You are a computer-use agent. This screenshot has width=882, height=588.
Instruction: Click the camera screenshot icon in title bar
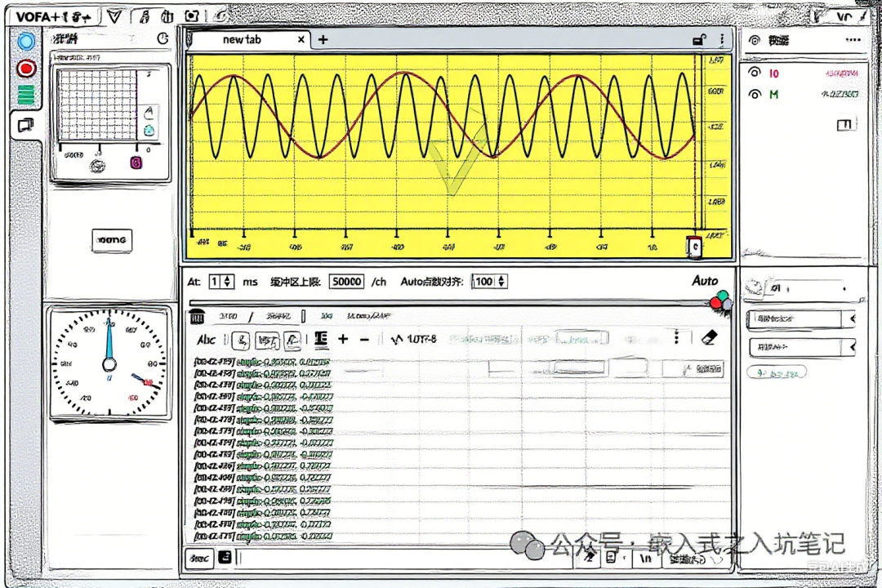pyautogui.click(x=191, y=16)
